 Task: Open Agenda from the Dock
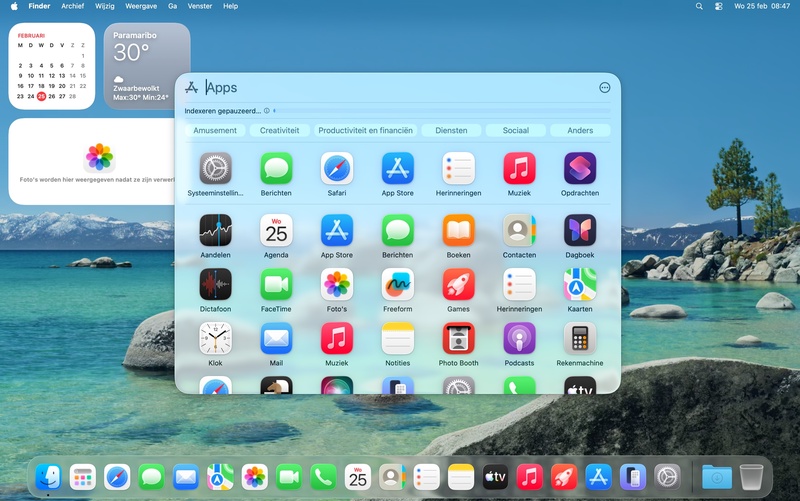pyautogui.click(x=358, y=478)
